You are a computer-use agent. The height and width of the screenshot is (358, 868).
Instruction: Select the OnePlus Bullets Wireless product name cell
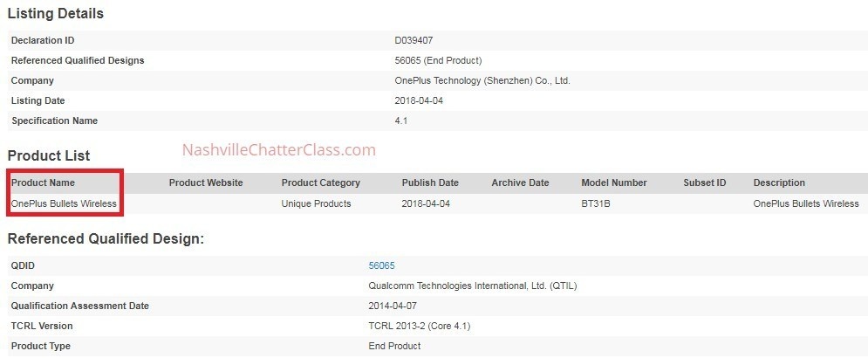tap(64, 203)
